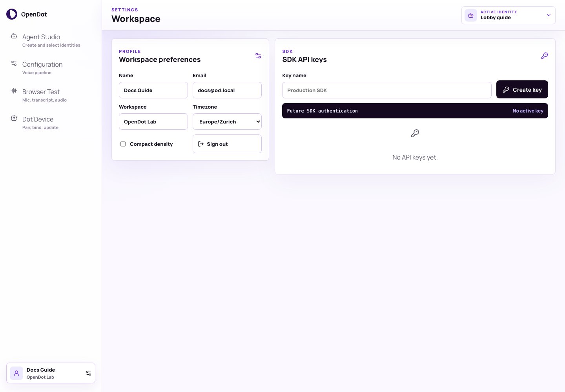Click the Agent Studio robot icon

coord(14,36)
